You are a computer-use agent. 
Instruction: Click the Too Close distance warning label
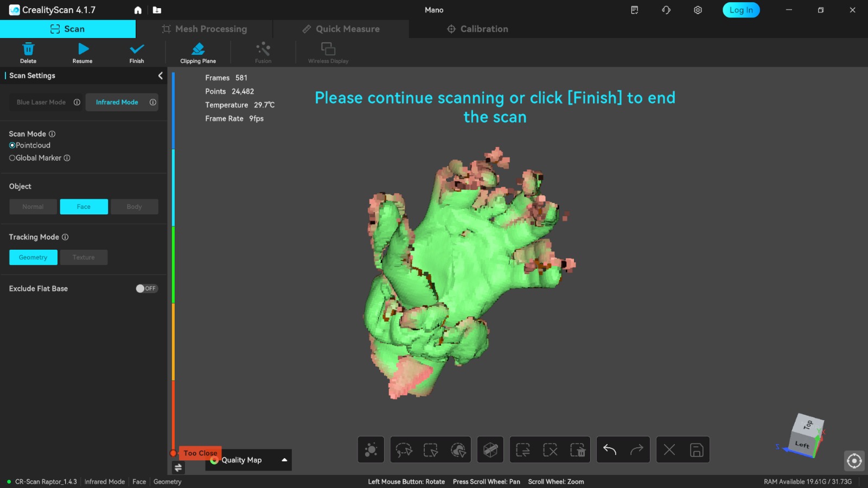coord(200,453)
